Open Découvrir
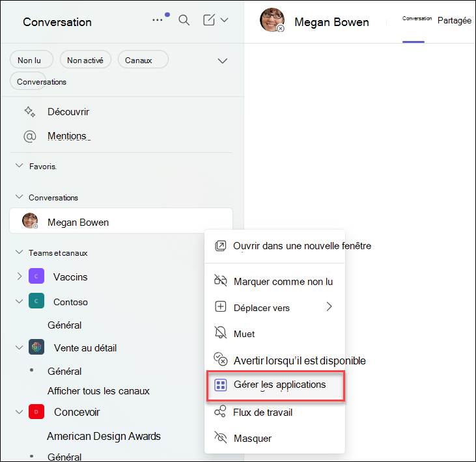 pyautogui.click(x=68, y=112)
